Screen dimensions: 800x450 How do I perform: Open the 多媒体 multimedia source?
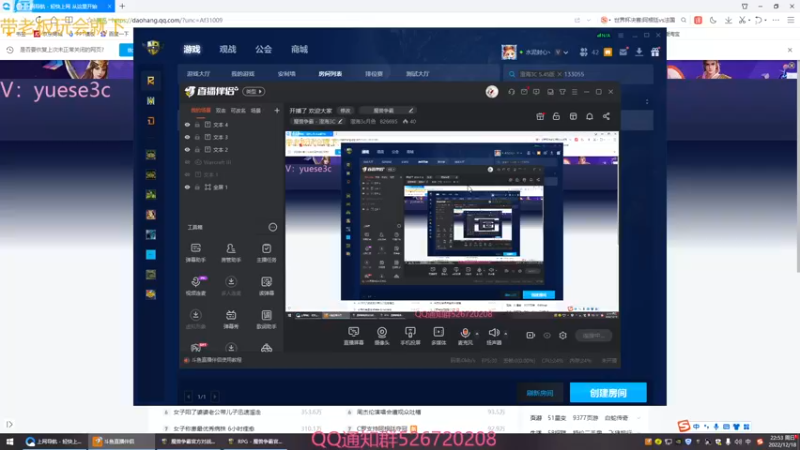[438, 336]
